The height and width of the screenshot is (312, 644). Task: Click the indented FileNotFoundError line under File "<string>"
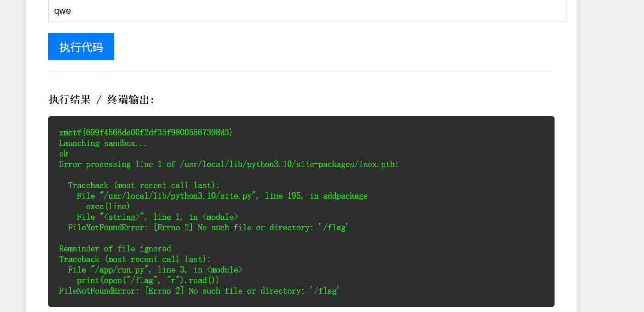point(208,228)
